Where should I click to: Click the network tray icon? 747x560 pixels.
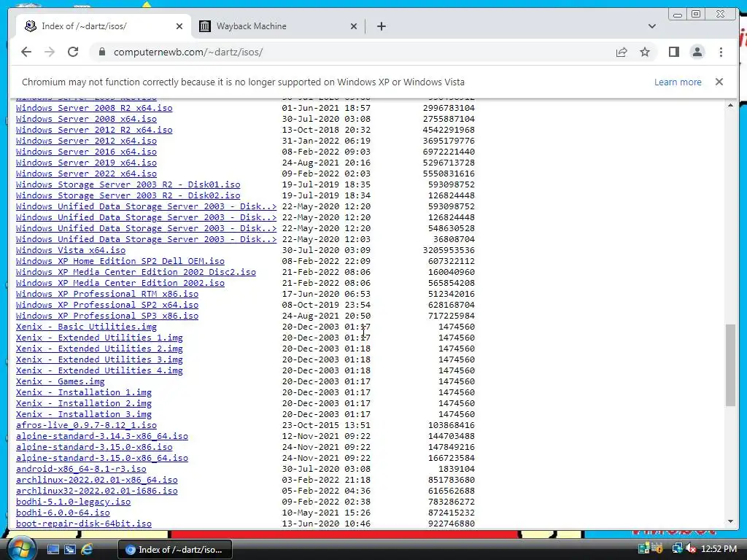(677, 549)
